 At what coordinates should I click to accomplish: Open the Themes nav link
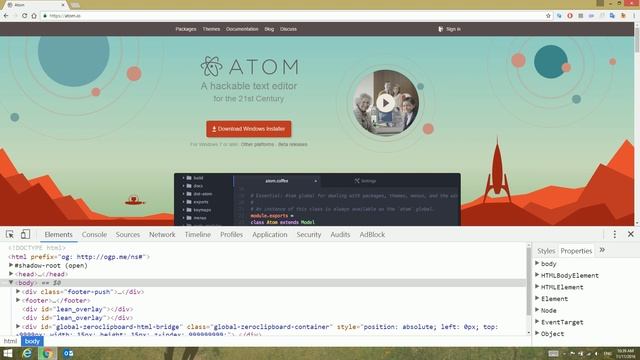pos(211,29)
